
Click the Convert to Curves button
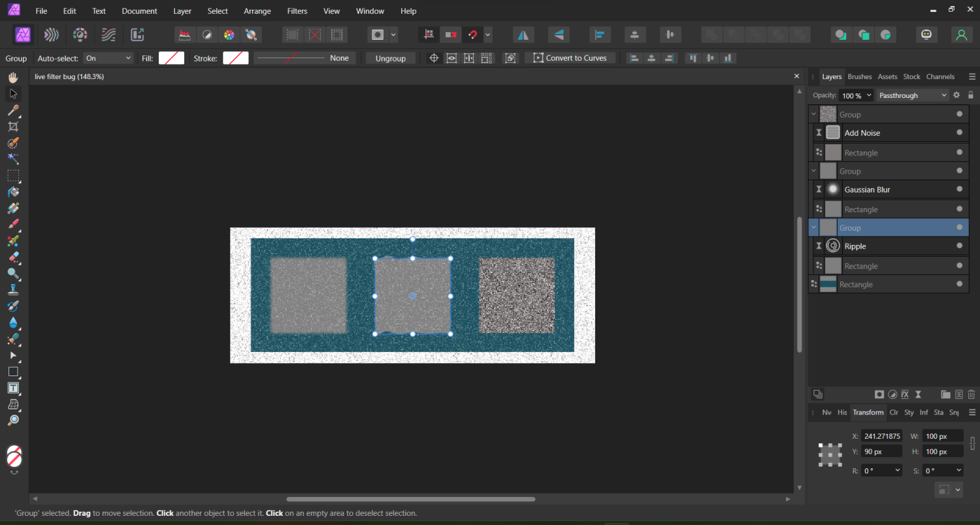(570, 58)
